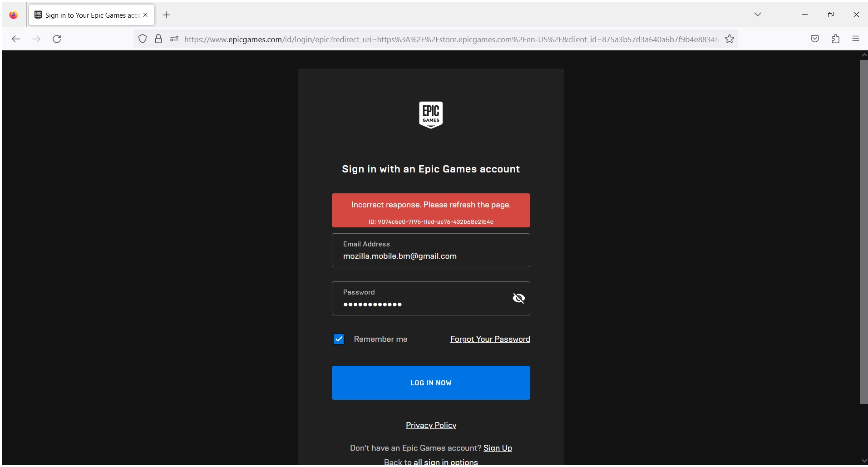The image size is (868, 467).
Task: Open the Forgot Your Password link
Action: coord(490,339)
